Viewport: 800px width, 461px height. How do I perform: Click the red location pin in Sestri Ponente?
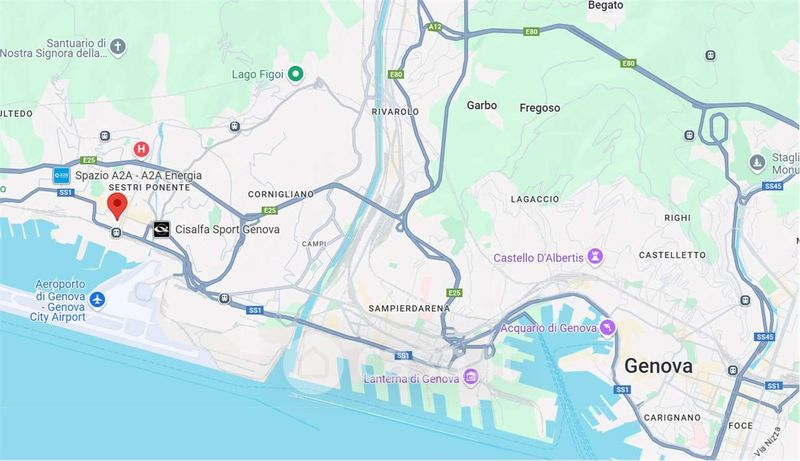tap(117, 206)
